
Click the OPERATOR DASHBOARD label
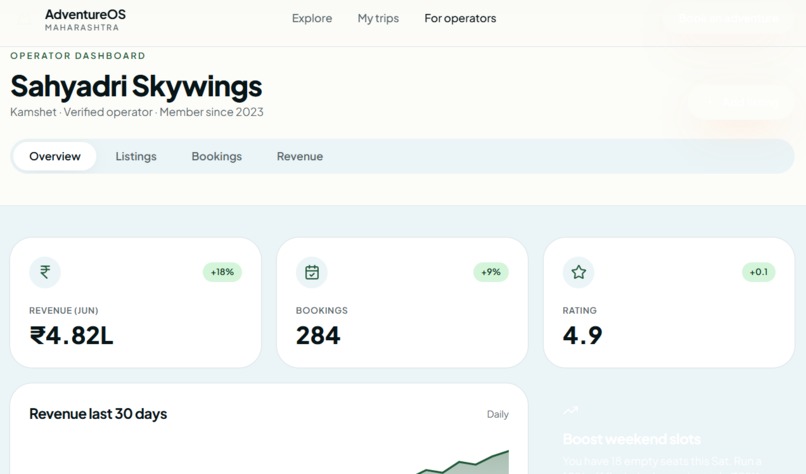pyautogui.click(x=78, y=56)
